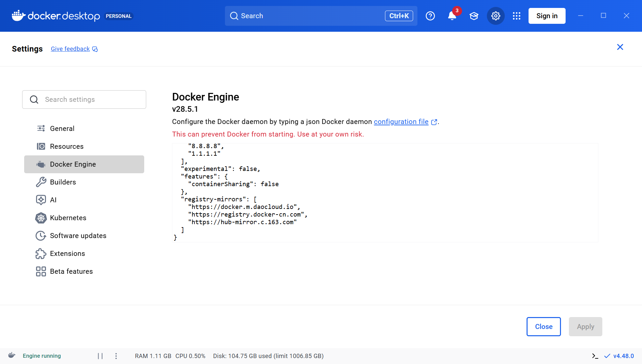Image resolution: width=642 pixels, height=364 pixels.
Task: Click the settings gear icon
Action: pos(495,16)
